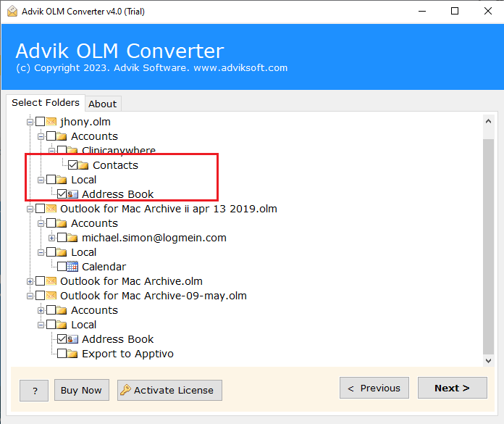
Task: Check Accounts under the apr 13 2019 archive
Action: [51, 223]
